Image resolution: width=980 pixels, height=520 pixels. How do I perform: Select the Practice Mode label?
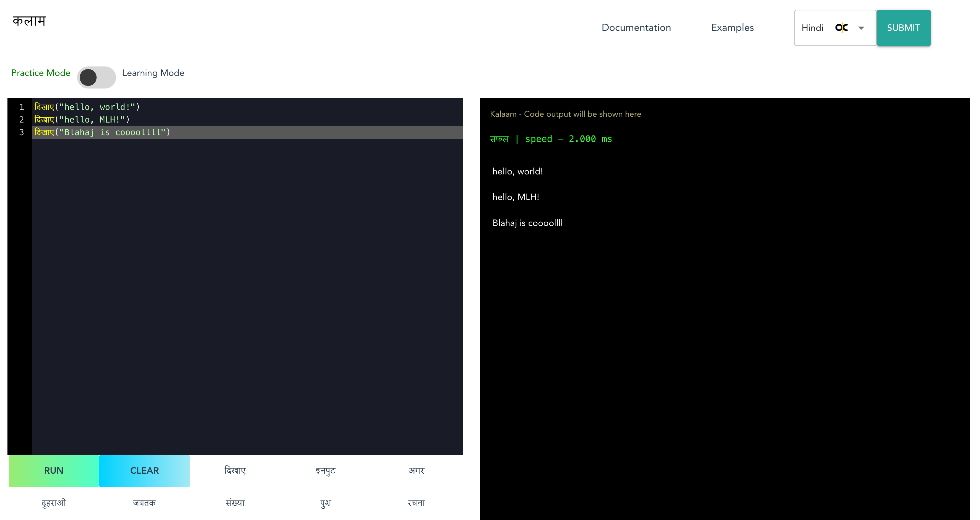coord(41,73)
